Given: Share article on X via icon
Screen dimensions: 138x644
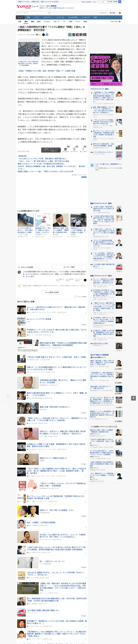Looking at the screenshot, I should (44, 35).
